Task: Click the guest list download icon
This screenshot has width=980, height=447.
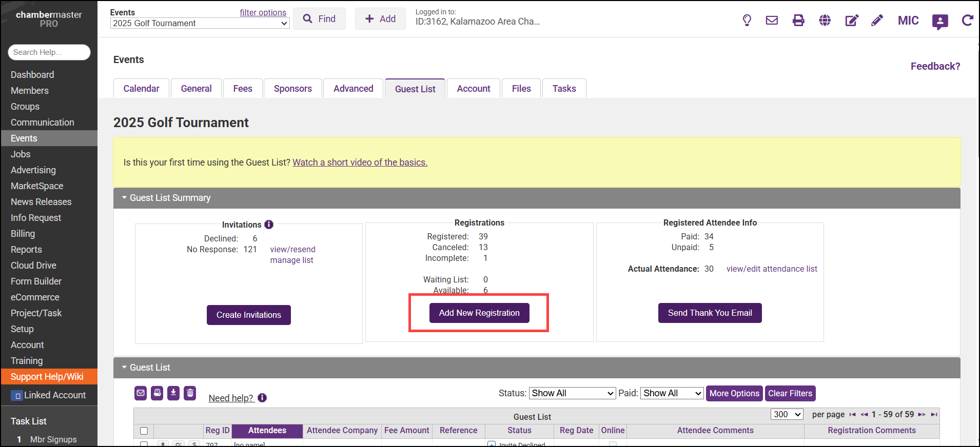Action: (173, 393)
